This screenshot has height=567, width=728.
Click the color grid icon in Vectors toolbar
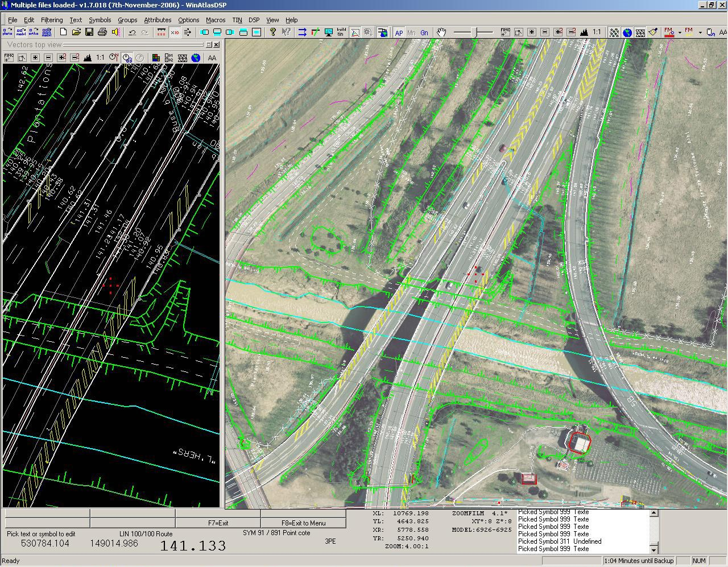click(x=156, y=57)
